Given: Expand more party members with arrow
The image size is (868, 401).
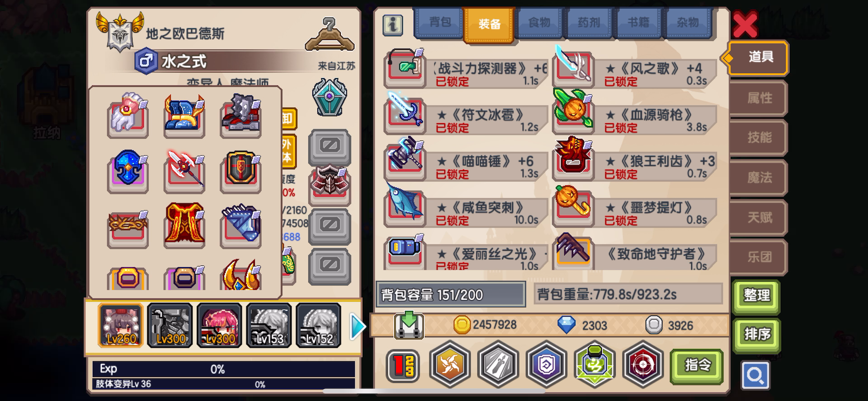Looking at the screenshot, I should (358, 326).
